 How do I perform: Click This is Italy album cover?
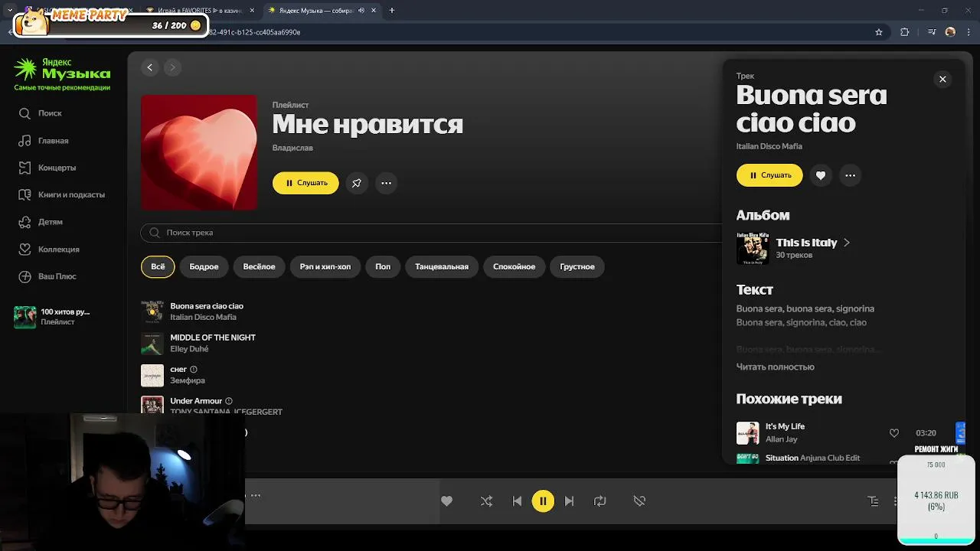(753, 249)
